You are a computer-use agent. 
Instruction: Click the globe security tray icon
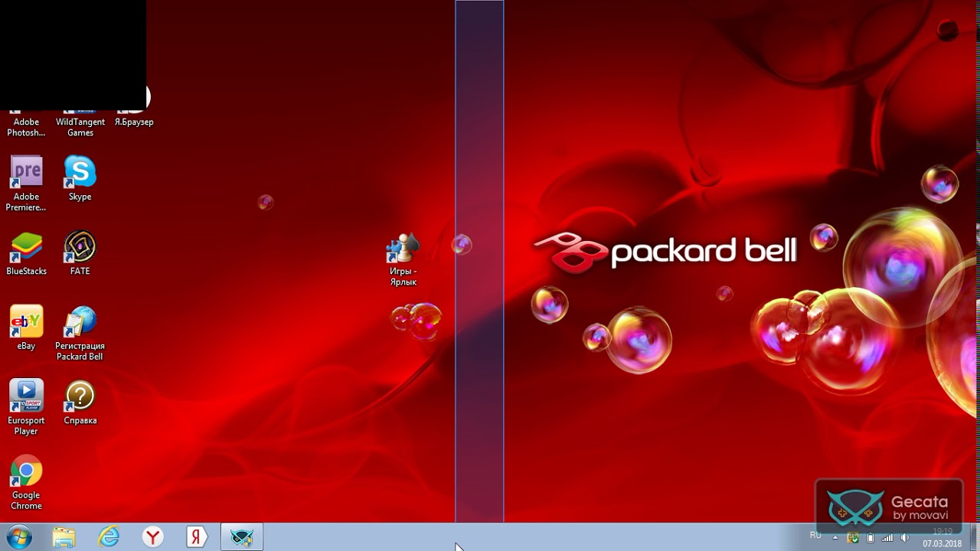click(x=853, y=538)
